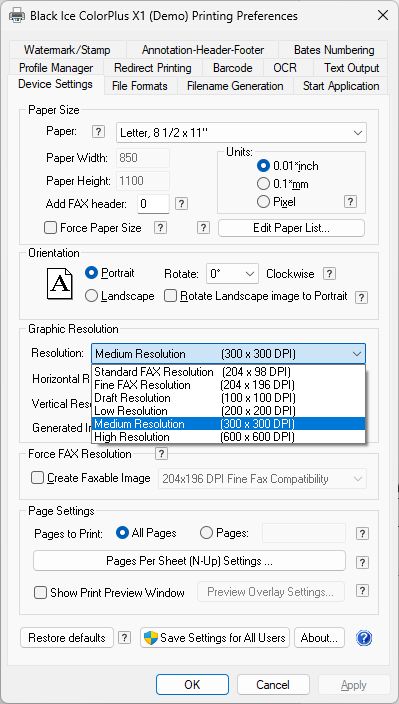This screenshot has width=399, height=704.
Task: Toggle Show Print Preview Window checkbox
Action: 41,593
